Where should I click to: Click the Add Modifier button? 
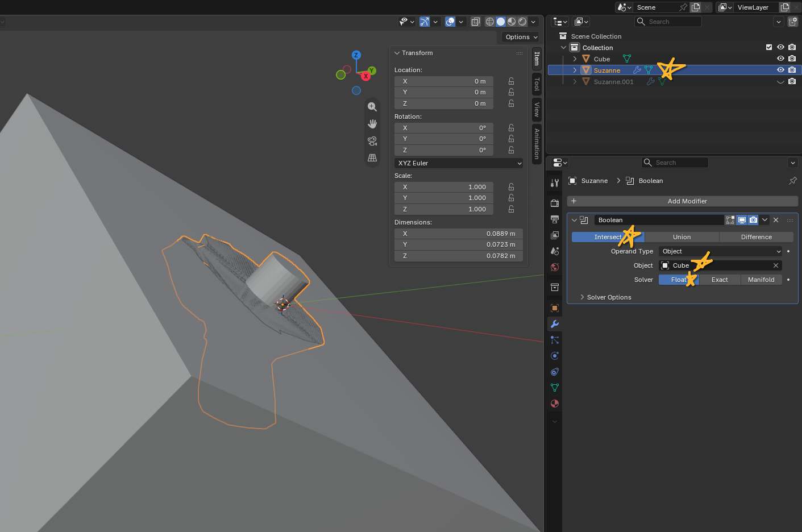click(683, 201)
